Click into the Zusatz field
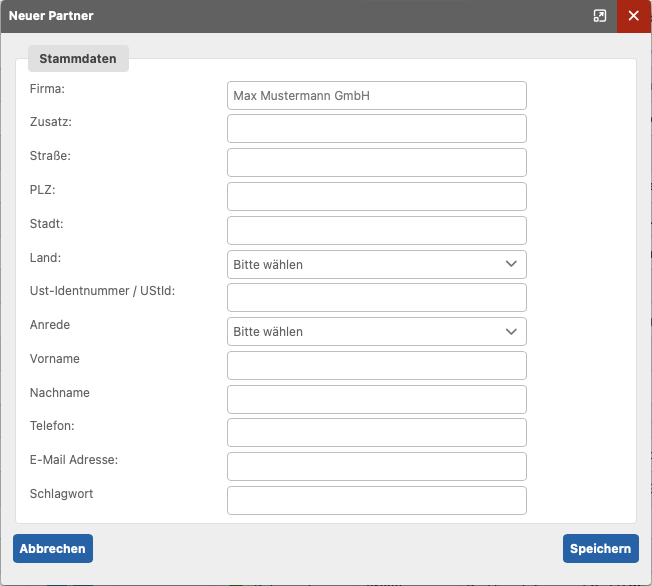Viewport: 652px width, 586px height. coord(377,129)
